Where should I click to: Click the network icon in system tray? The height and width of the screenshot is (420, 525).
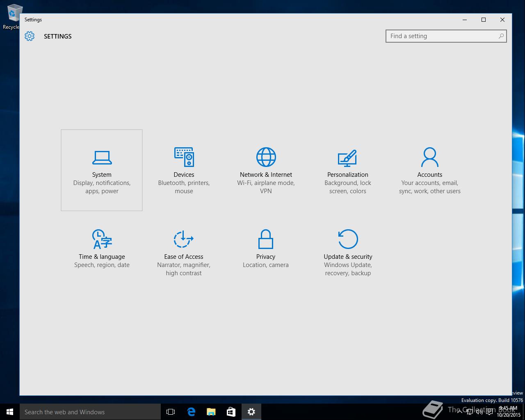tap(469, 412)
